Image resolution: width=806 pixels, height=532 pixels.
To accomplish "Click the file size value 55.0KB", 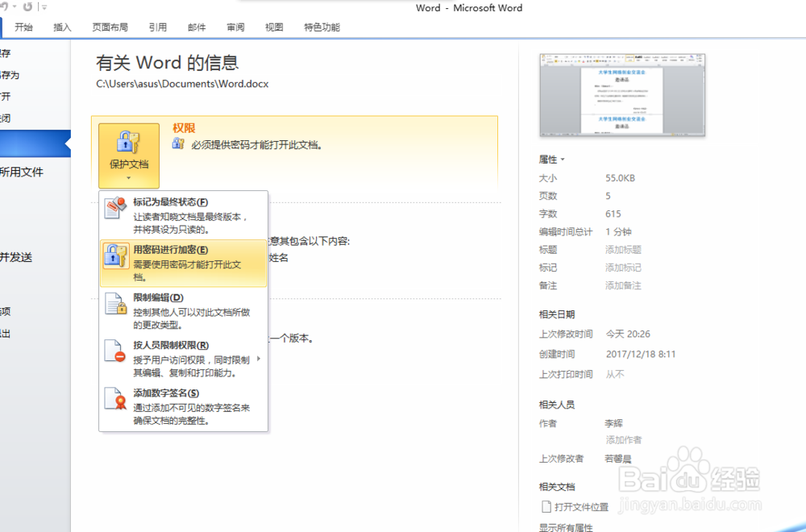I will [x=620, y=178].
